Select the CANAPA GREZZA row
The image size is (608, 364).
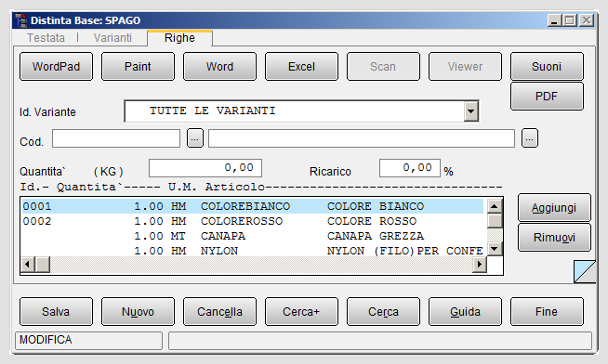click(x=253, y=236)
